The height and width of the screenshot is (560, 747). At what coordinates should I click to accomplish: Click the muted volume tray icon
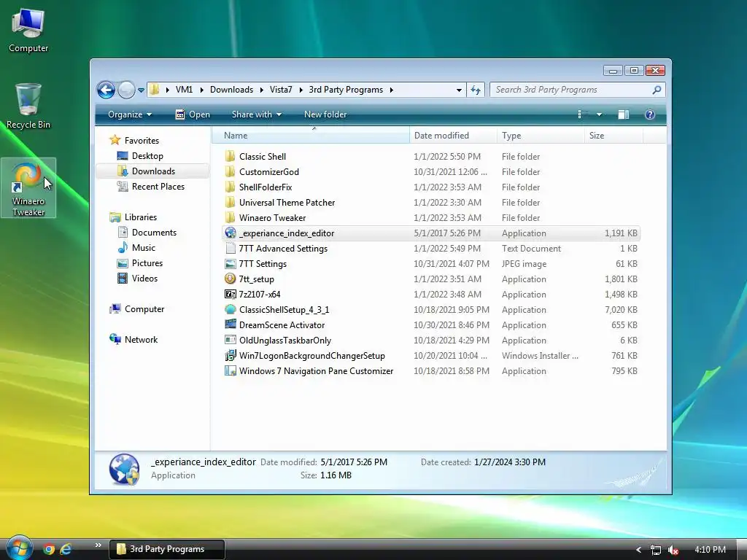point(673,550)
